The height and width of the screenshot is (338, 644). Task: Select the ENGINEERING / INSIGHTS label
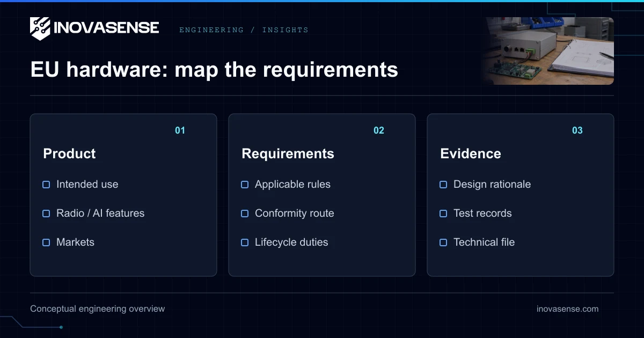(x=244, y=30)
